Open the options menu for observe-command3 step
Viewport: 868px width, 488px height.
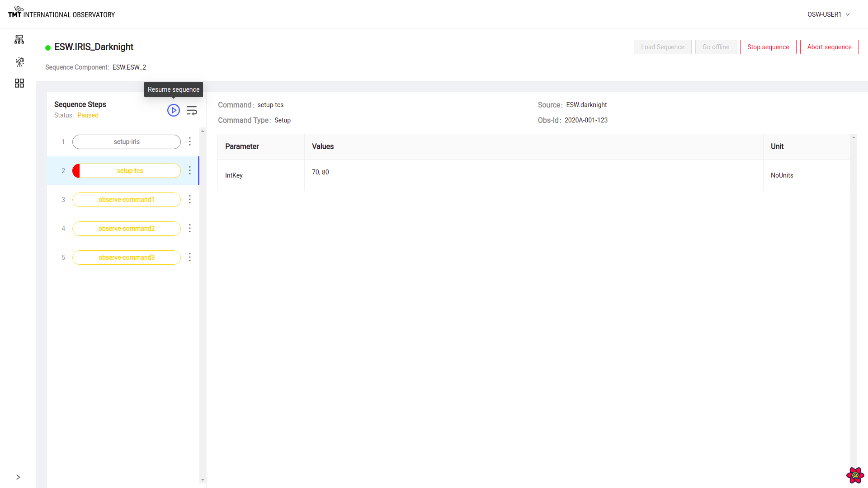tap(190, 257)
